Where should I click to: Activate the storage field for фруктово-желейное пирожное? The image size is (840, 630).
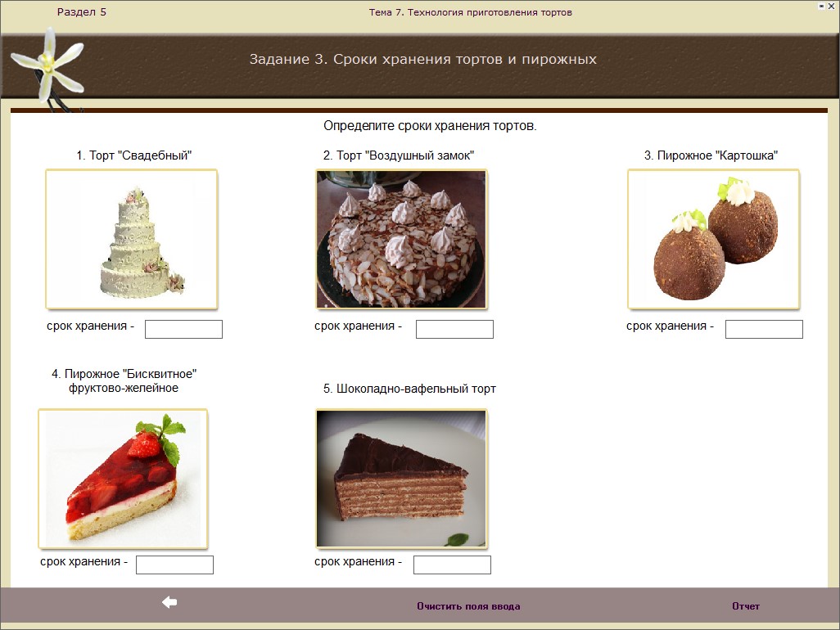pyautogui.click(x=174, y=565)
